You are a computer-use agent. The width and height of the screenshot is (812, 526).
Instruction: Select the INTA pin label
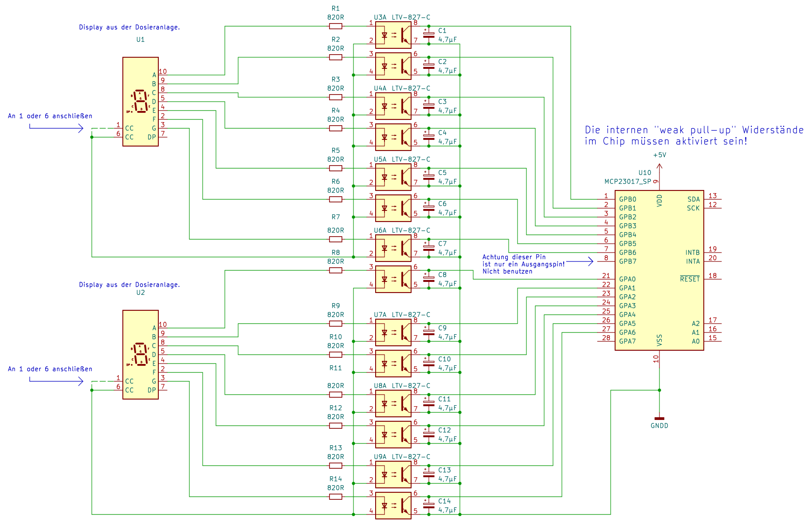pos(693,261)
